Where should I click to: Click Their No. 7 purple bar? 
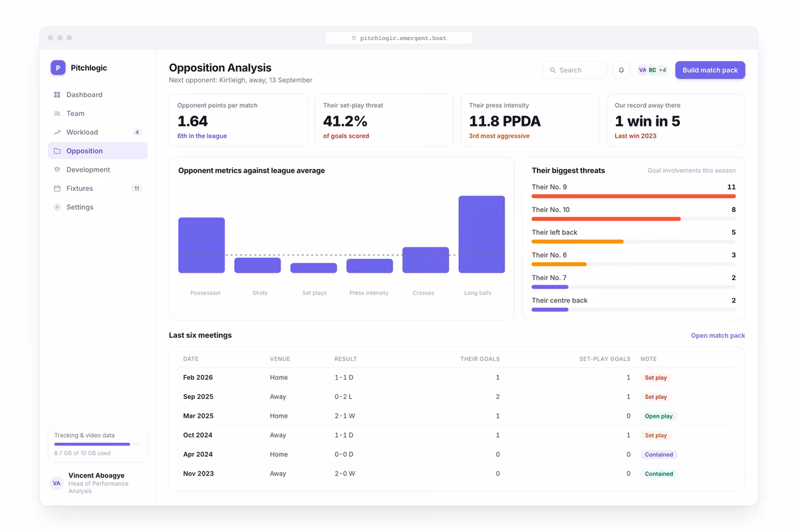pos(550,287)
